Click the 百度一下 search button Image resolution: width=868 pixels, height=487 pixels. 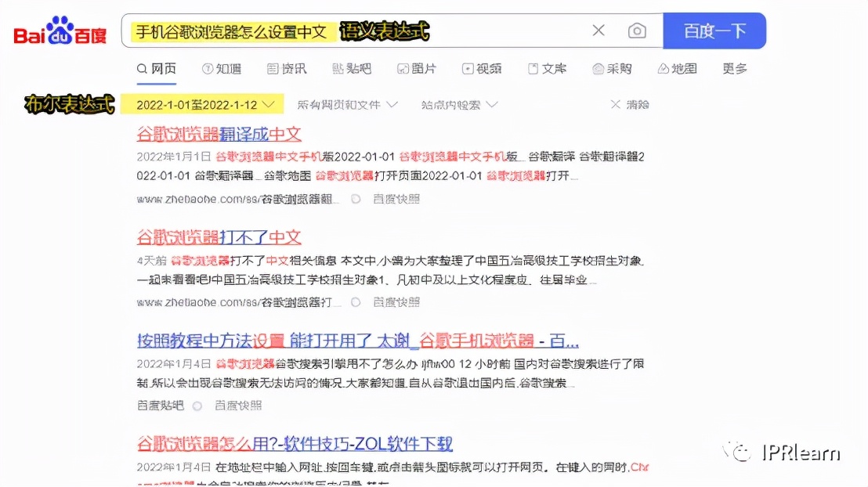pyautogui.click(x=714, y=31)
